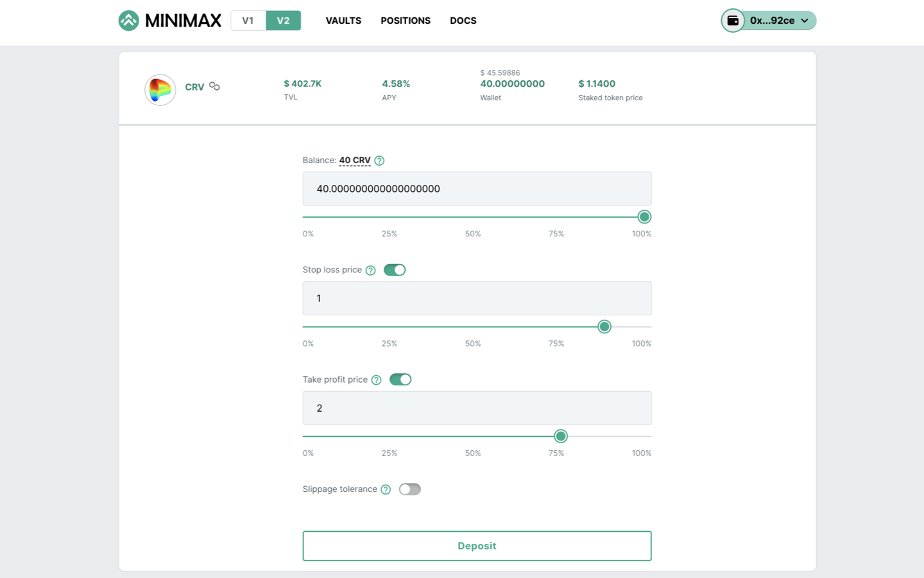Go to the Positions page

(x=406, y=21)
